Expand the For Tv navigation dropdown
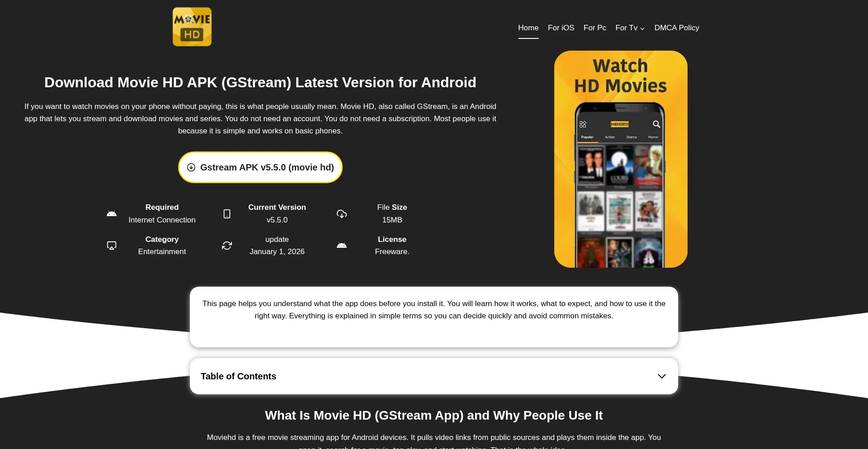Viewport: 868px width, 449px height. point(630,28)
